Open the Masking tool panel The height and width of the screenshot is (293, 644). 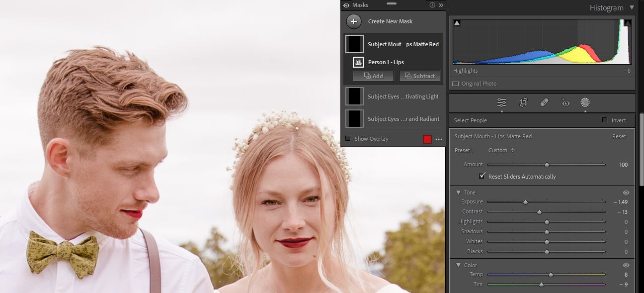[x=585, y=102]
